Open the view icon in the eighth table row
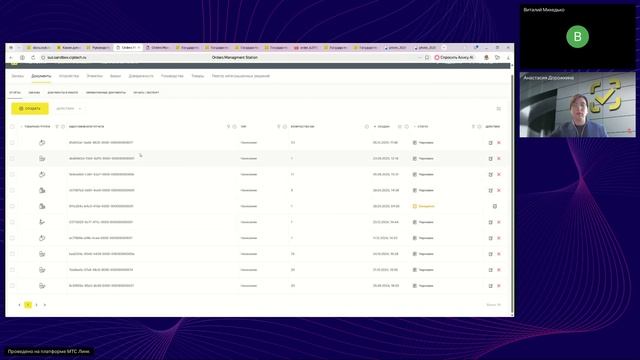This screenshot has height=360, width=640. point(490,254)
